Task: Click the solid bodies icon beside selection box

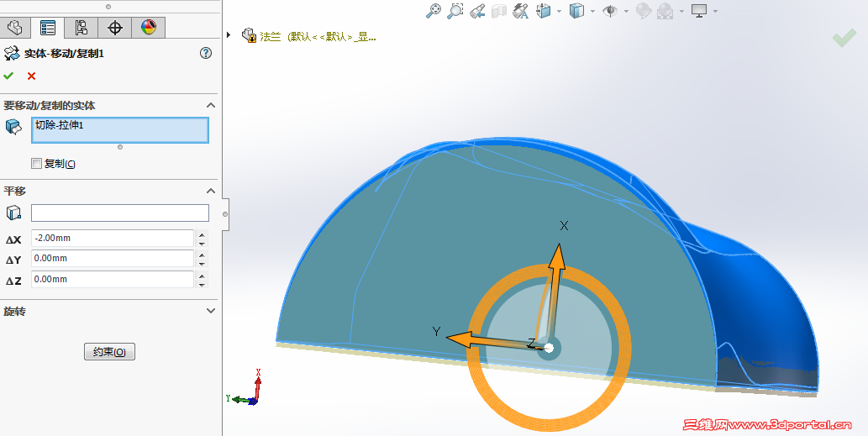Action: (13, 126)
